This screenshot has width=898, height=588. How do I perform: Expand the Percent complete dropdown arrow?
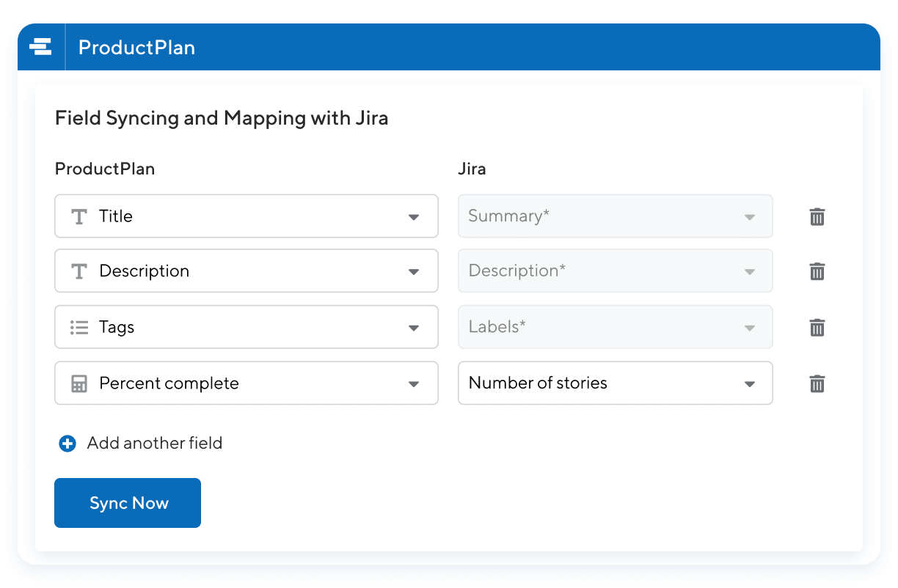point(414,384)
